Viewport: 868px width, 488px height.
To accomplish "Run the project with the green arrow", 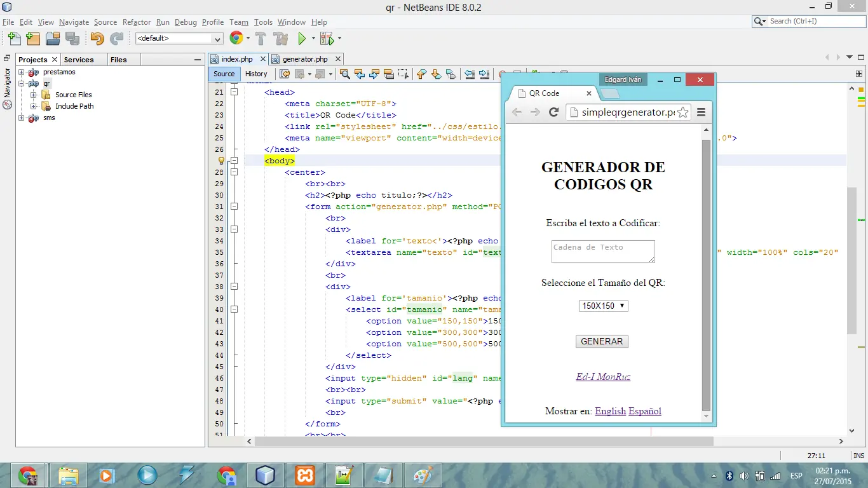I will click(x=303, y=38).
